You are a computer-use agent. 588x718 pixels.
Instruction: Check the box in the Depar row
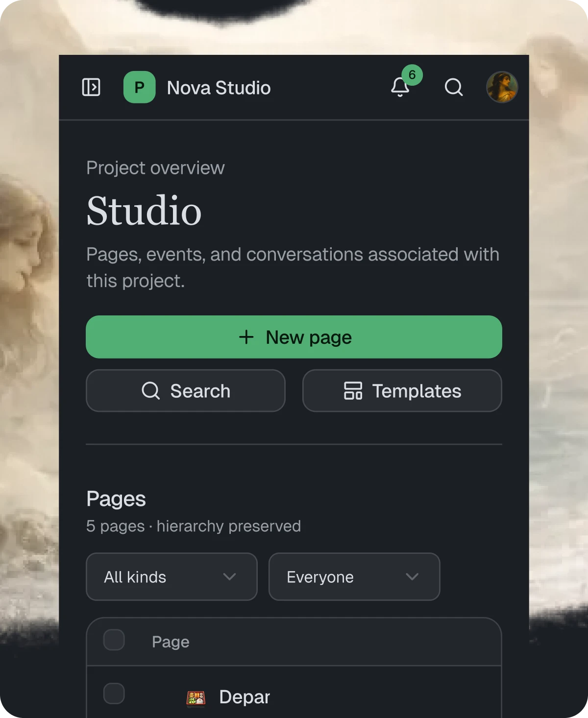[x=114, y=694]
